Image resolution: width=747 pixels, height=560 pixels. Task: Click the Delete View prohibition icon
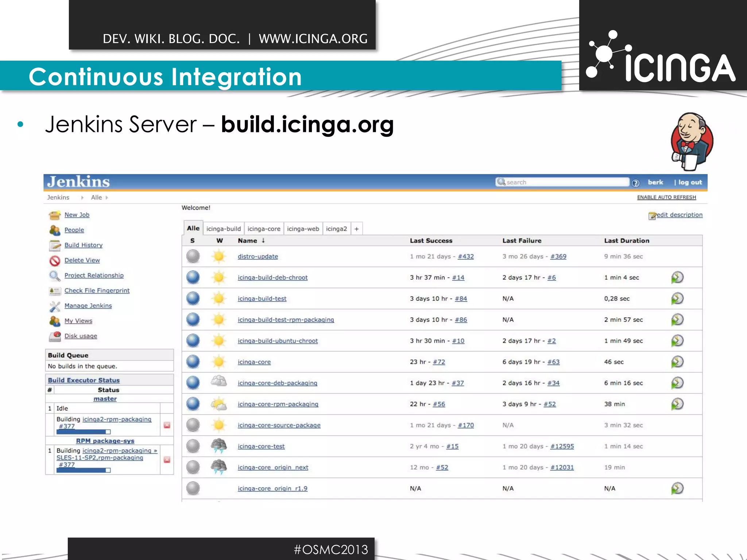[x=55, y=261]
